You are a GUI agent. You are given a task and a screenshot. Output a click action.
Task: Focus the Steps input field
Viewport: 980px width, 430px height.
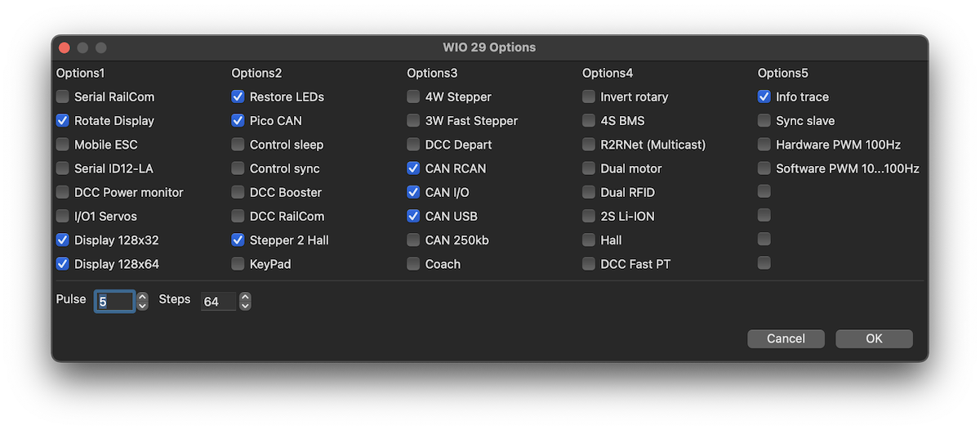coord(217,302)
